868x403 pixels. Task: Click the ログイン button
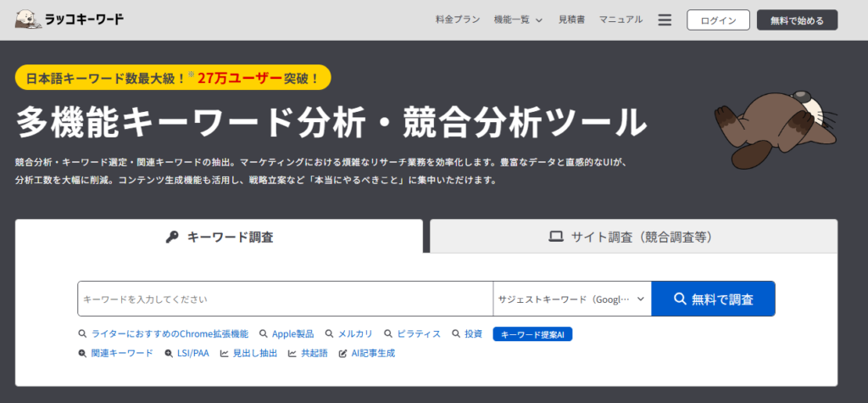[718, 20]
